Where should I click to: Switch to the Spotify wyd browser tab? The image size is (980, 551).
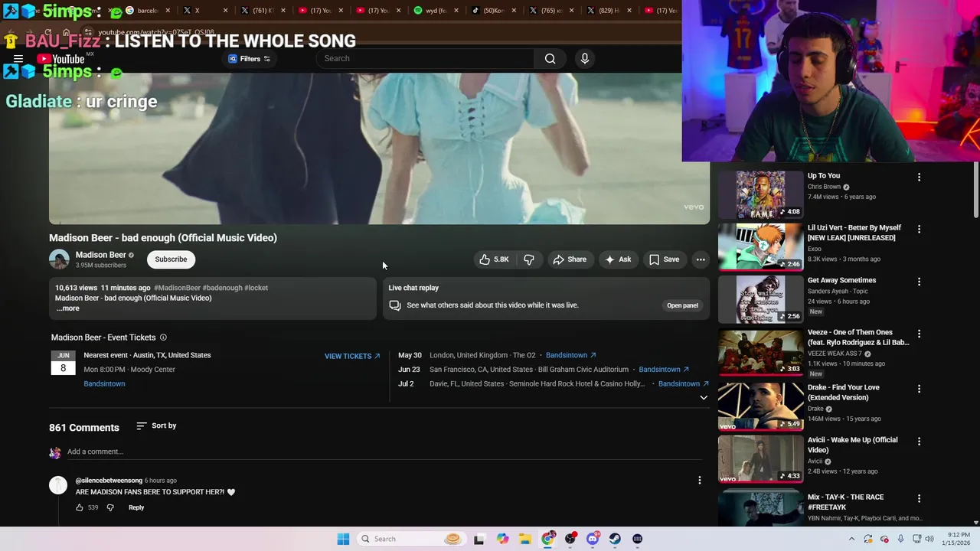coord(436,11)
